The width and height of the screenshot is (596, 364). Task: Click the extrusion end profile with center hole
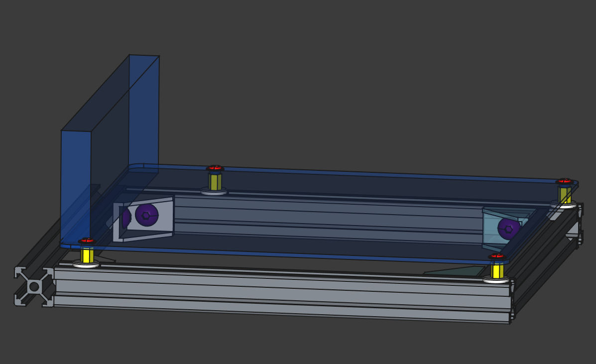[34, 286]
